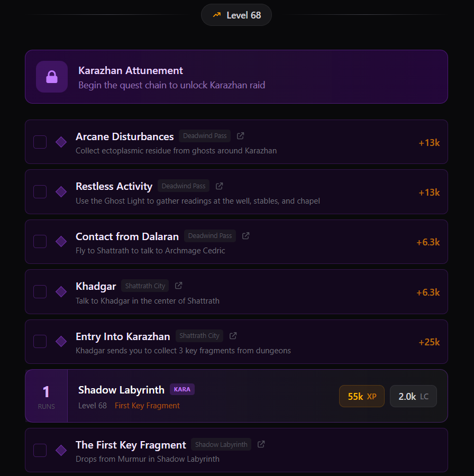This screenshot has height=476, width=474.
Task: Tick the Contact from Dalaran checkbox
Action: (x=40, y=242)
